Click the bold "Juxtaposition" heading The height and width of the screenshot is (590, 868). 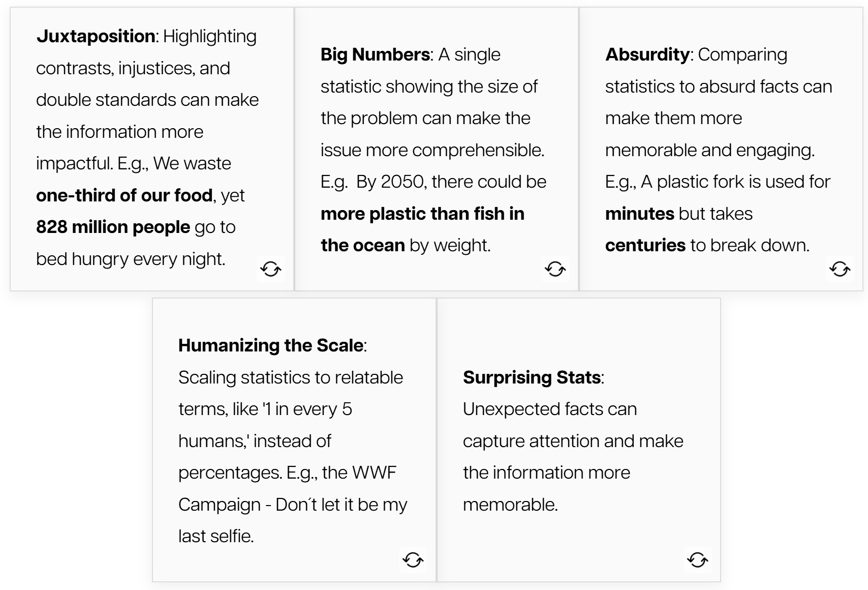[x=96, y=36]
